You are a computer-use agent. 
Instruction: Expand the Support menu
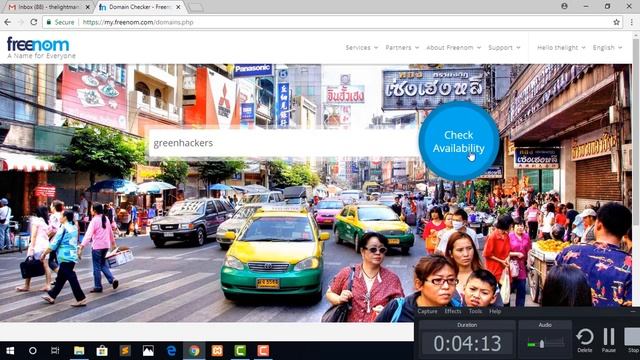click(x=504, y=48)
